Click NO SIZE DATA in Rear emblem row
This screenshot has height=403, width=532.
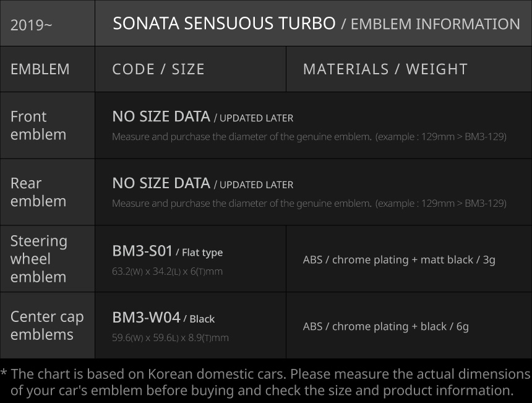coord(161,183)
